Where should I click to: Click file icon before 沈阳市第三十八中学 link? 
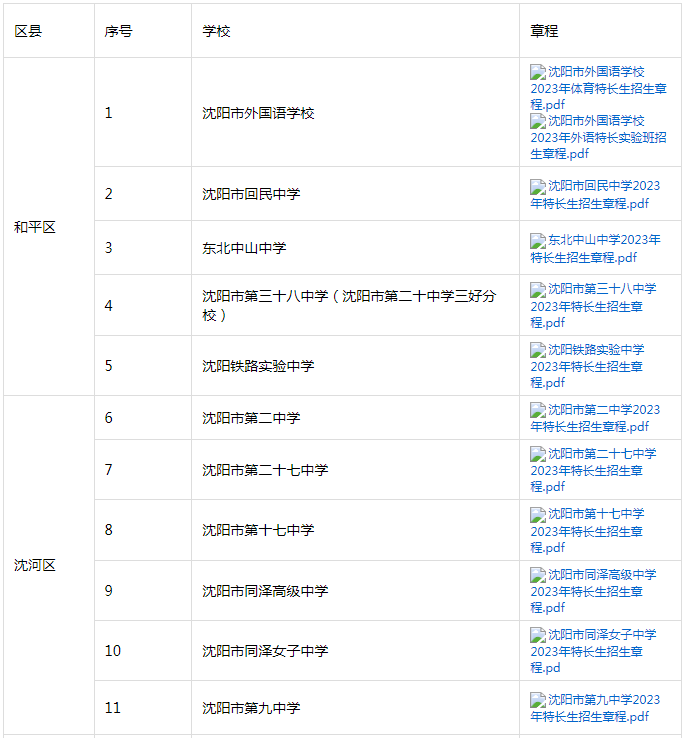538,290
